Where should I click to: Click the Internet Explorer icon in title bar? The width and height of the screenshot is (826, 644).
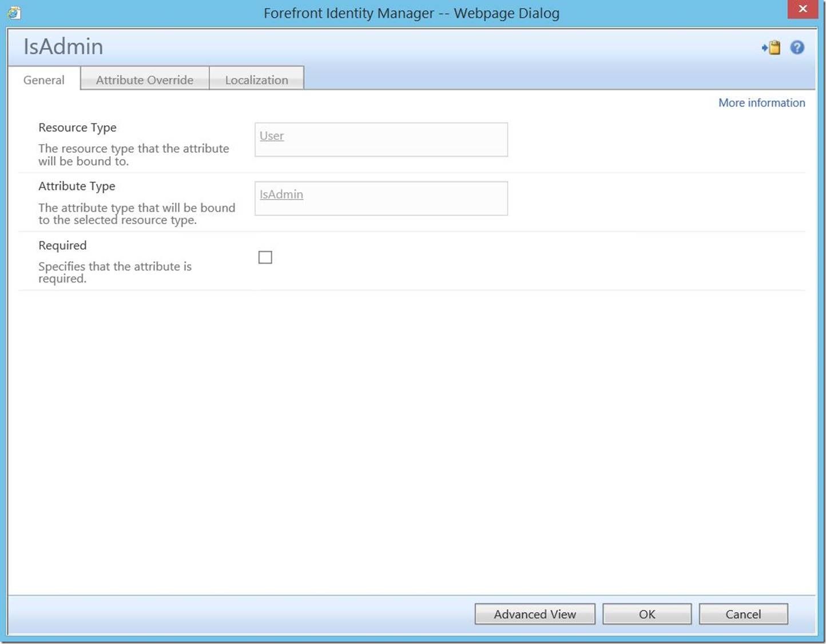(x=14, y=13)
